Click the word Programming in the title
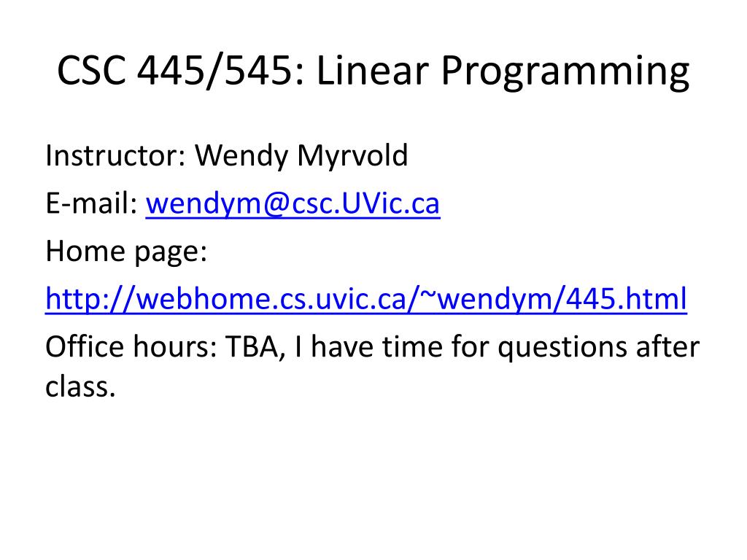 point(565,71)
